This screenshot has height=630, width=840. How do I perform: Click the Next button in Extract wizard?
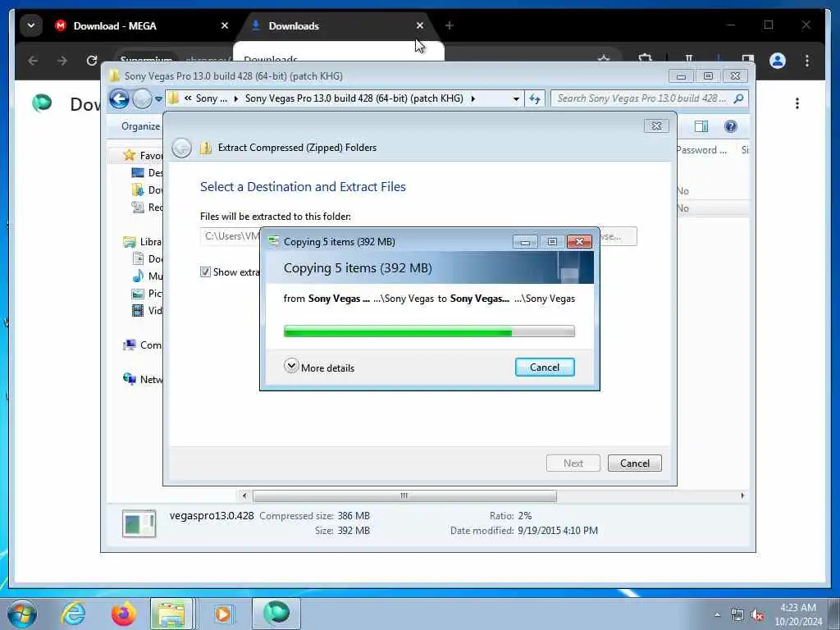pyautogui.click(x=573, y=463)
